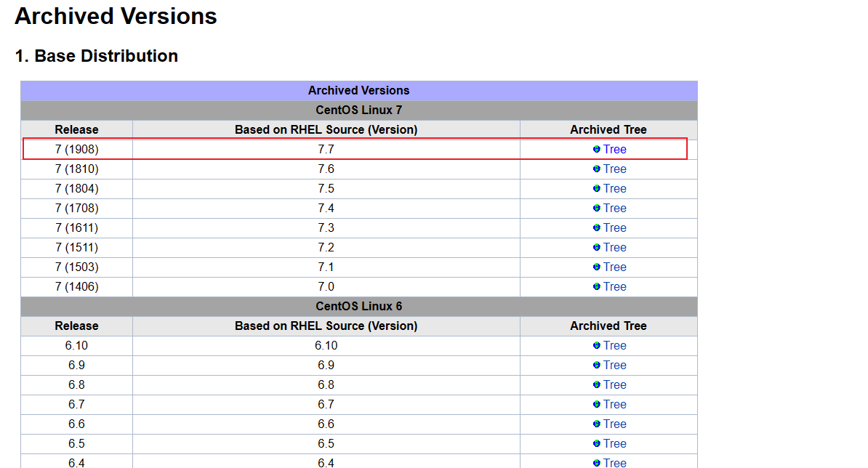Open the Tree link for release 6.5
The height and width of the screenshot is (468, 868).
pos(614,444)
